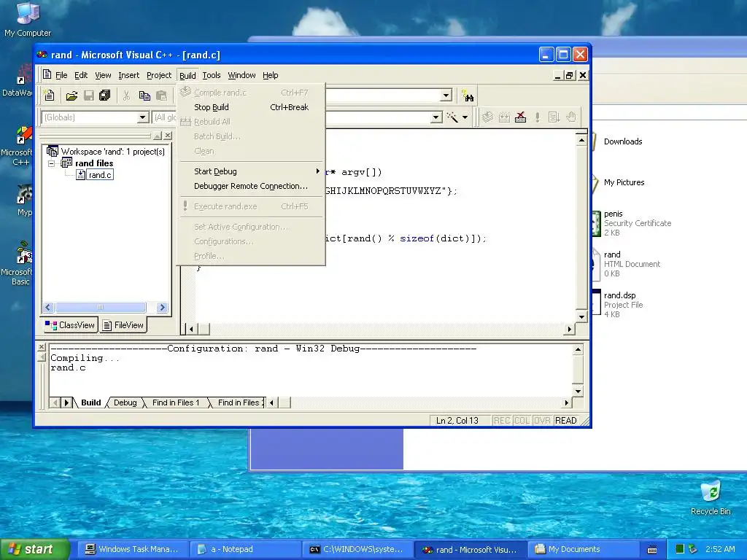Close the output pane with its X button
This screenshot has height=560, width=747.
click(42, 346)
